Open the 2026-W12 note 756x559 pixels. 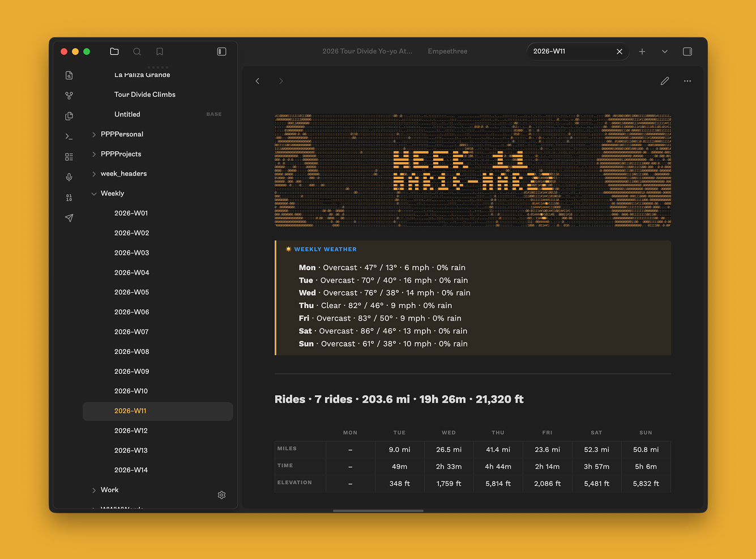[131, 430]
